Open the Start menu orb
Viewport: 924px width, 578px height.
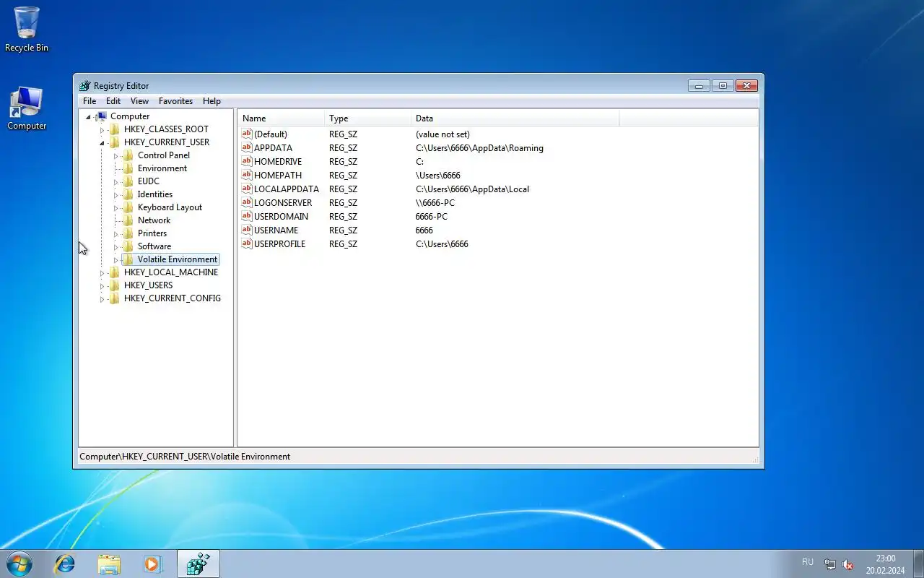pos(19,564)
